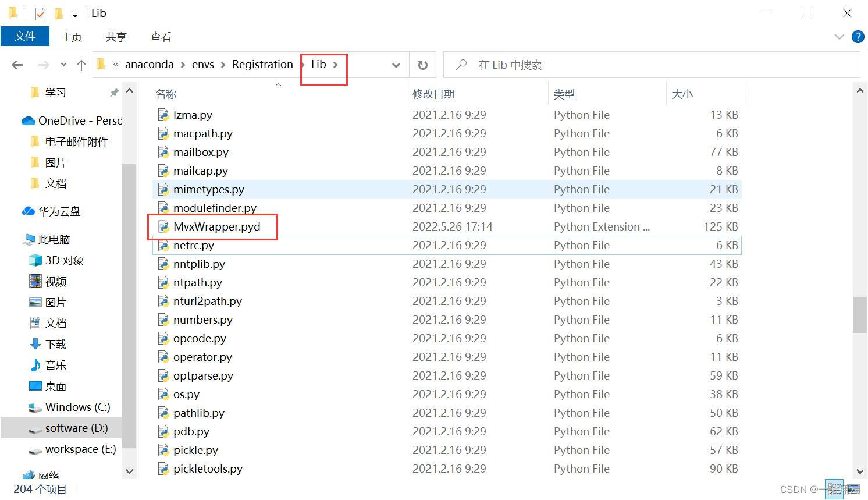Click the 华为云盘 cloud icon
868x500 pixels.
[28, 211]
